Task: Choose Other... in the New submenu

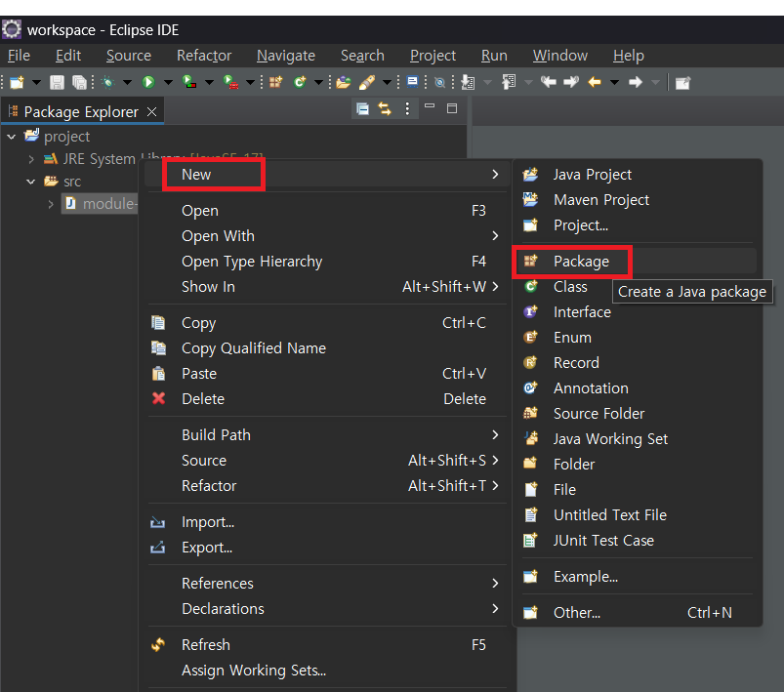Action: click(637, 613)
